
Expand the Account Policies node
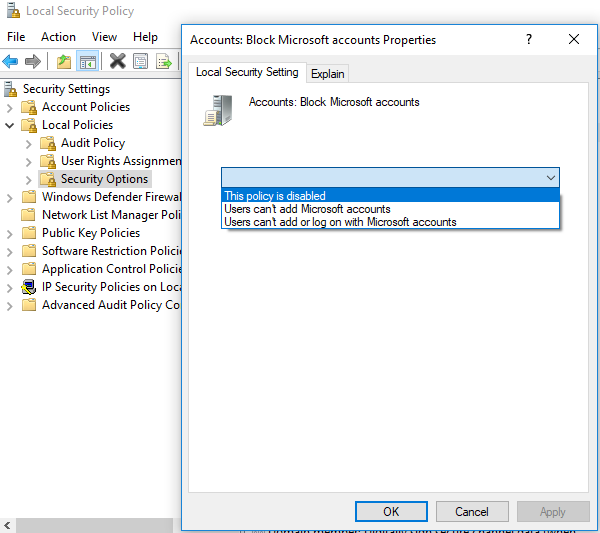(10, 108)
